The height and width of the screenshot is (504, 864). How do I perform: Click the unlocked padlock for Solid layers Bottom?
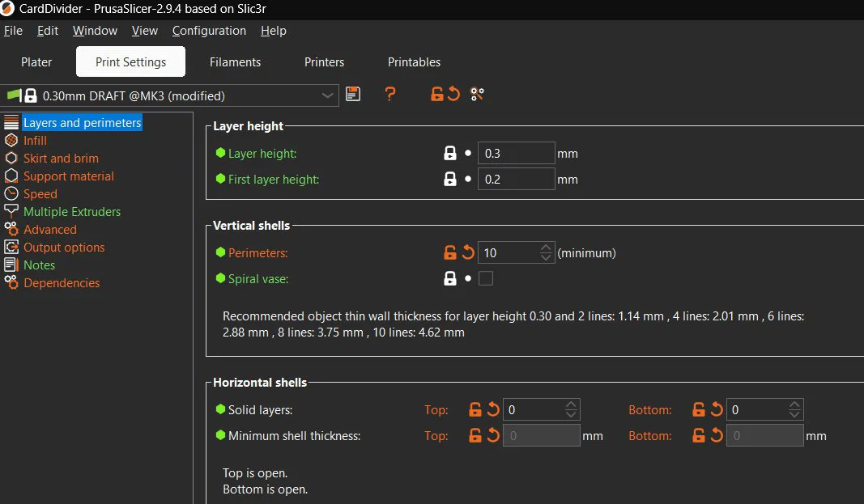click(x=699, y=409)
